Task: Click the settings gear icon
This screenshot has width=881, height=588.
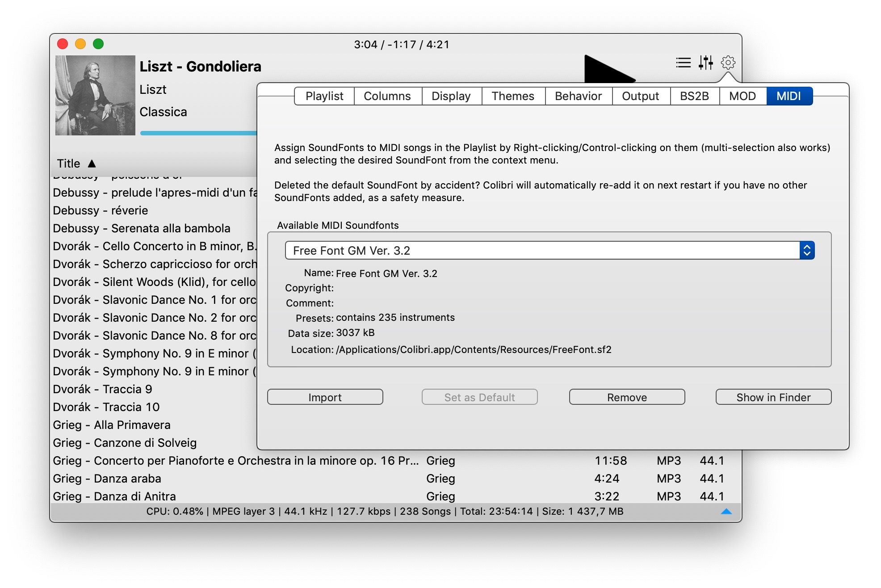Action: pyautogui.click(x=728, y=63)
